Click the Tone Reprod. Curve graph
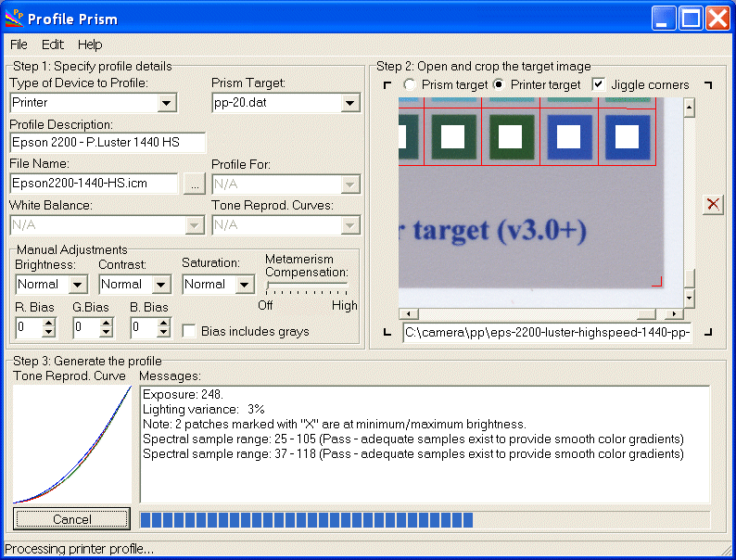736x560 pixels. pyautogui.click(x=72, y=444)
